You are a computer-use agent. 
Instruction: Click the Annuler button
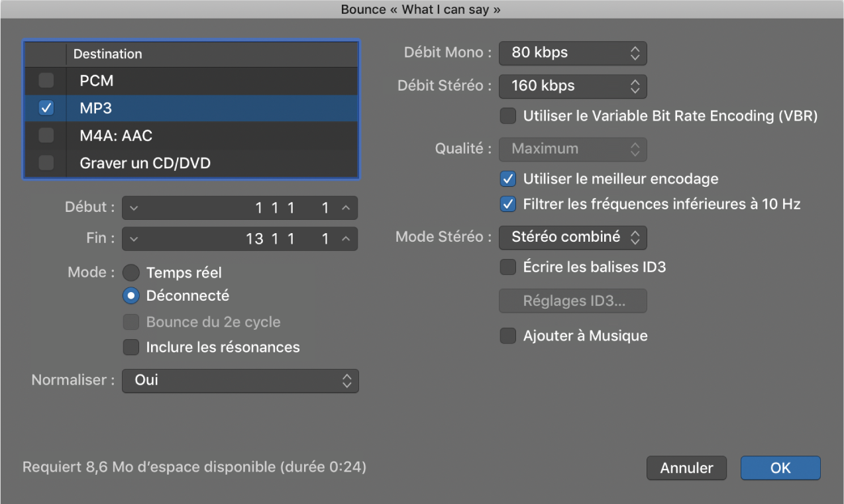pyautogui.click(x=686, y=468)
